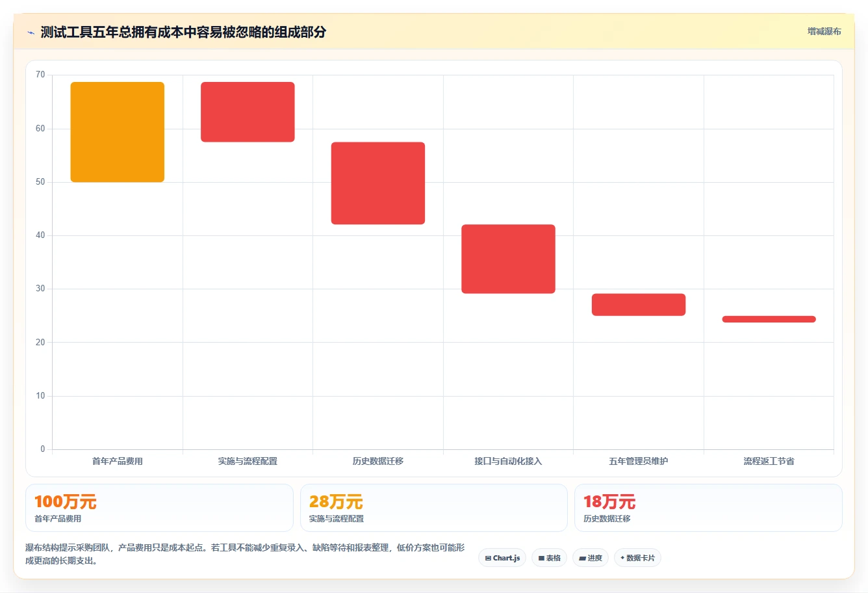Click the 100万元 data card
Viewport: 868px width, 593px height.
click(159, 508)
